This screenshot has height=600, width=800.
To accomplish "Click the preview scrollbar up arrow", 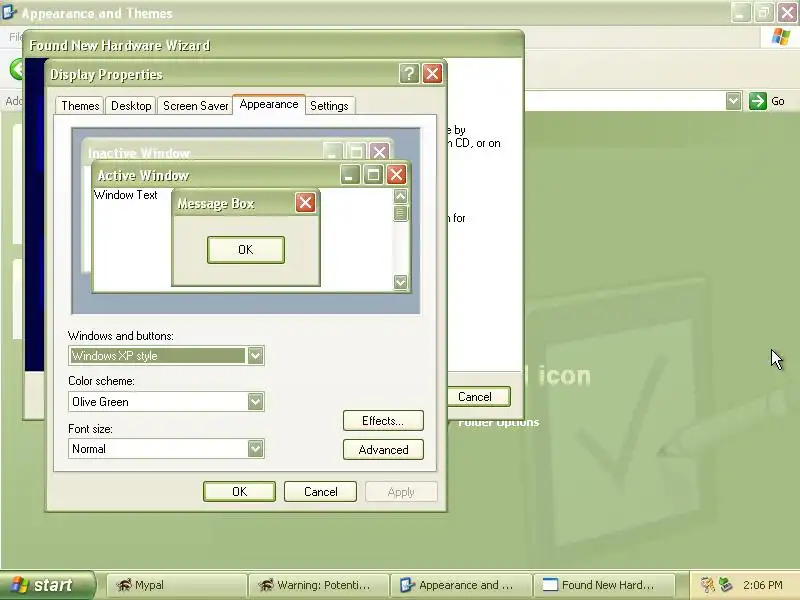I will pos(401,196).
